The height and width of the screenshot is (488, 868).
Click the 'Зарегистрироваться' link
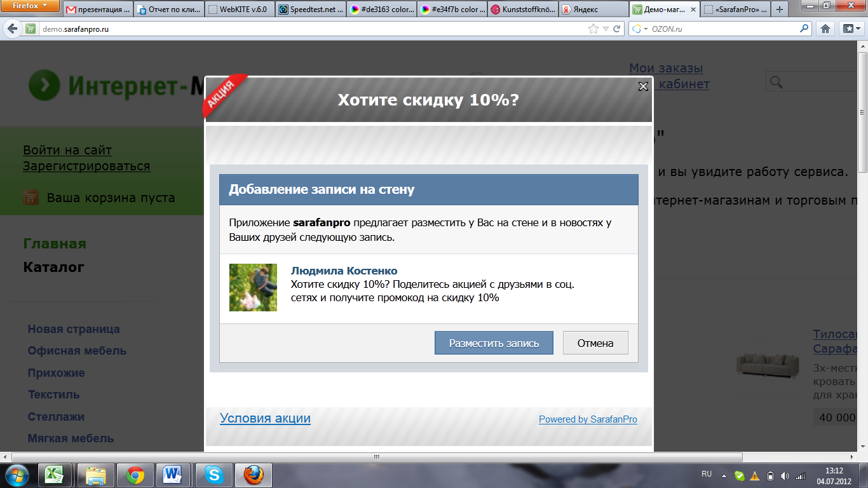click(86, 166)
